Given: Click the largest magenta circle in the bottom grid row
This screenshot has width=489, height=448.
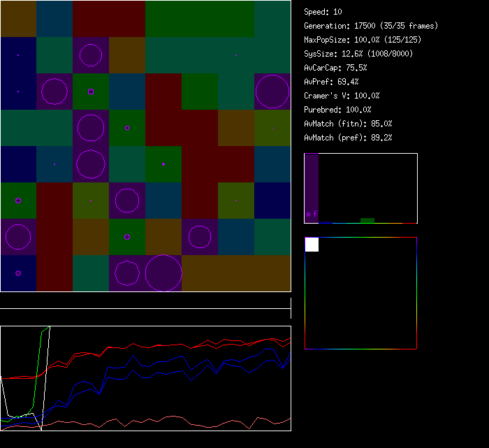Looking at the screenshot, I should (x=163, y=273).
